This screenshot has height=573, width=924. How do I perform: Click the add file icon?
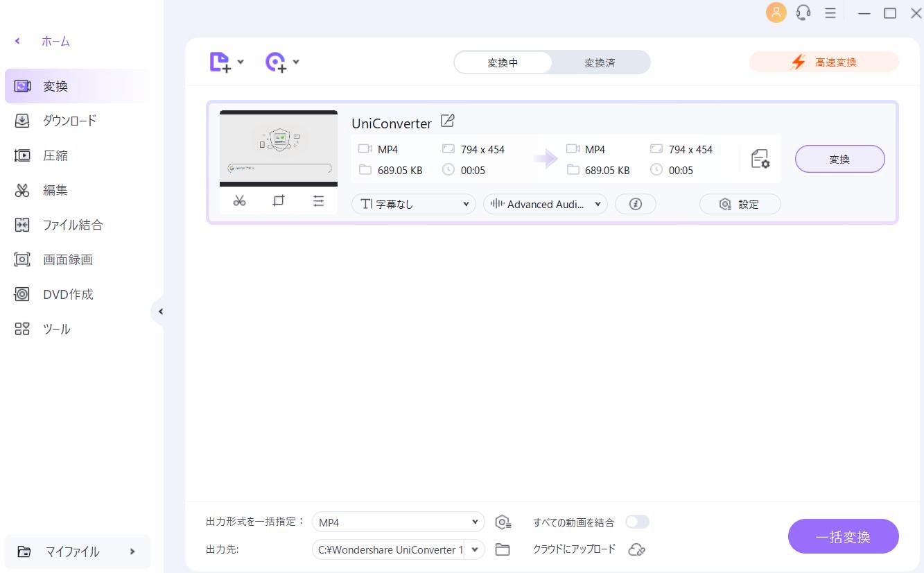(x=220, y=62)
